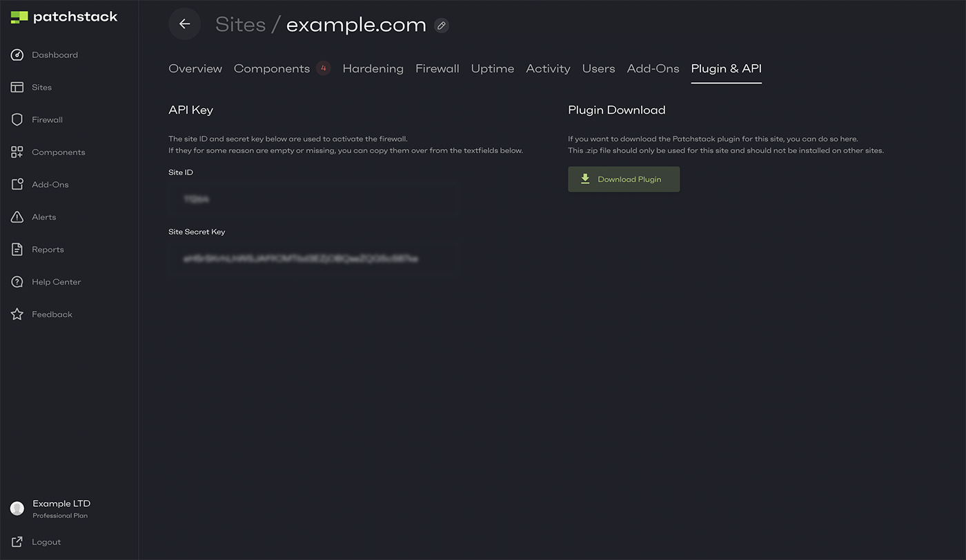The image size is (966, 560).
Task: Click the example.com site title
Action: [356, 26]
